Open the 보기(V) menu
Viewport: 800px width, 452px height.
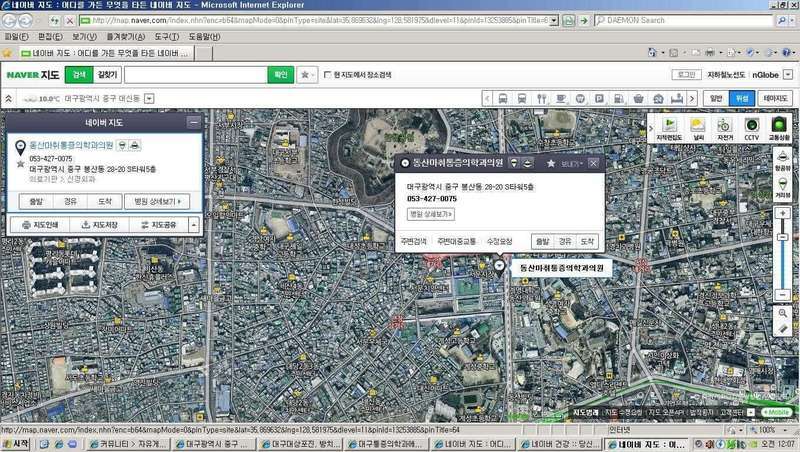pyautogui.click(x=84, y=37)
